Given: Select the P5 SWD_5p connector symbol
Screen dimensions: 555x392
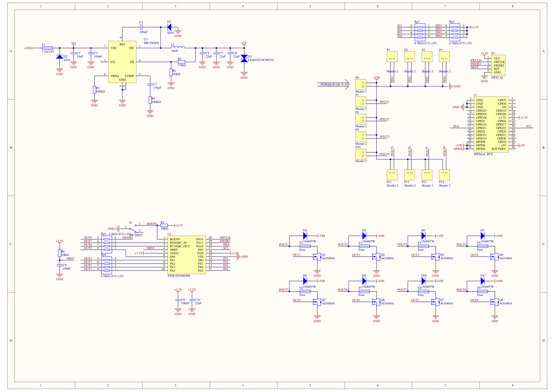Looking at the screenshot, I should 498,65.
